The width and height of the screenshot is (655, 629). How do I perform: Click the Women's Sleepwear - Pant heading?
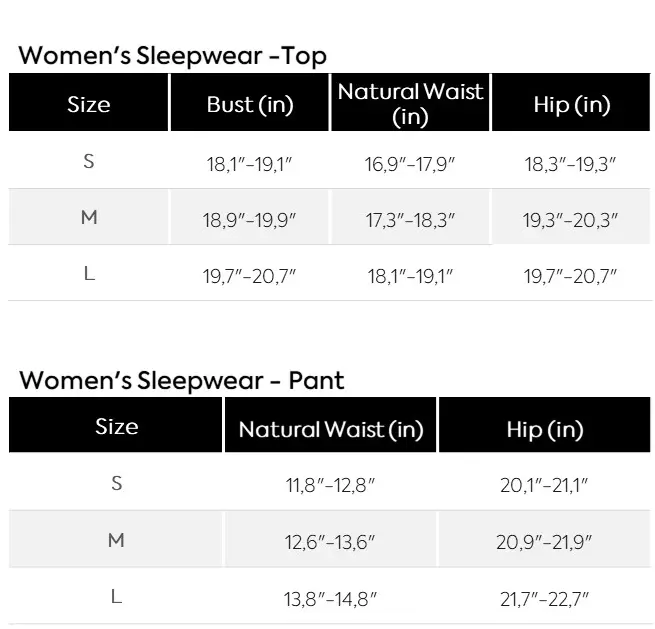[x=181, y=381]
